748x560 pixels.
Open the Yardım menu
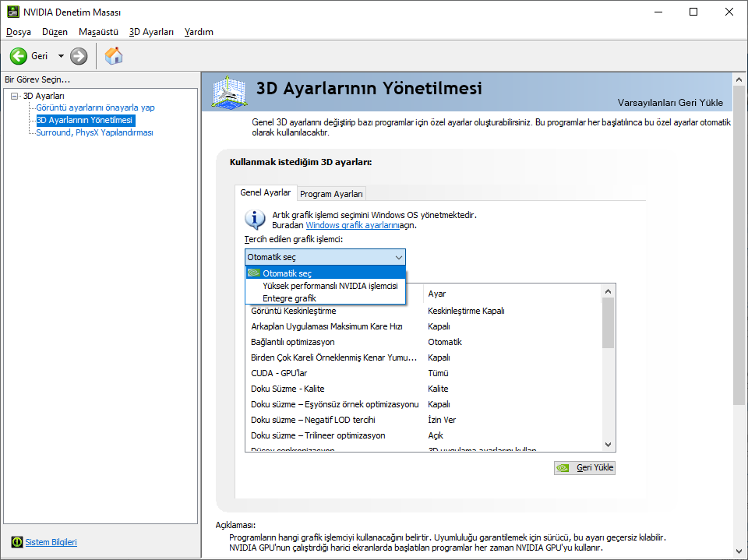click(199, 32)
